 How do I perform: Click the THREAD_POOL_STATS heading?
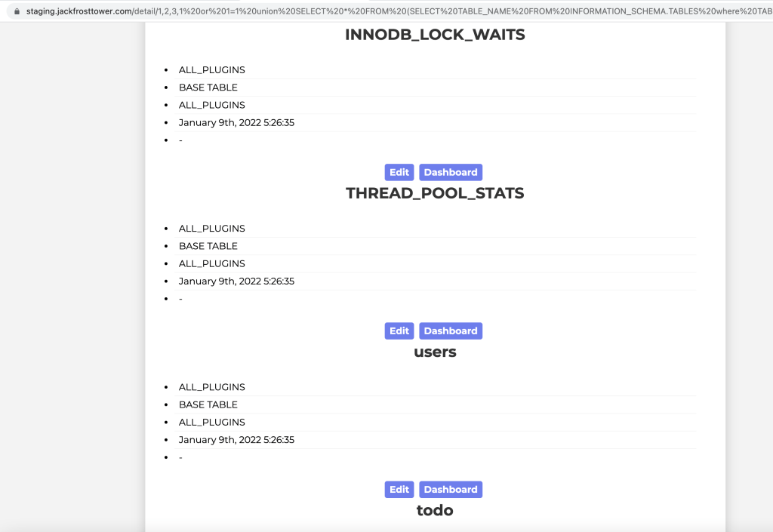(x=435, y=193)
